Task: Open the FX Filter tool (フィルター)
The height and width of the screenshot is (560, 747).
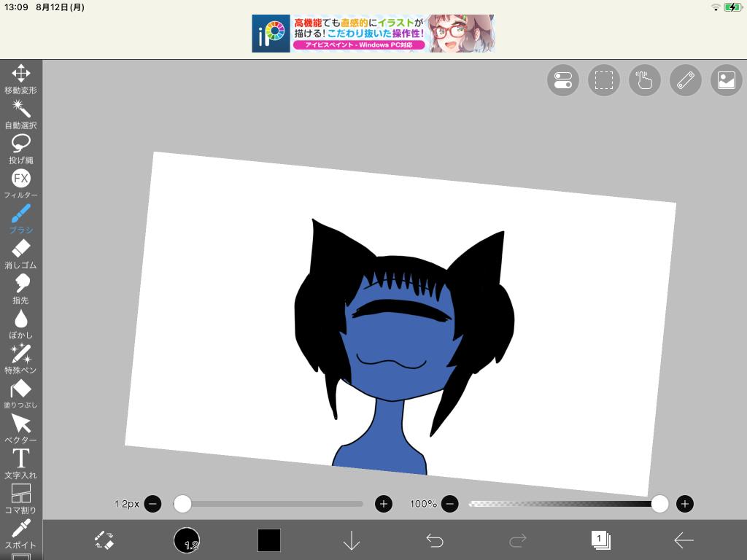Action: (20, 184)
